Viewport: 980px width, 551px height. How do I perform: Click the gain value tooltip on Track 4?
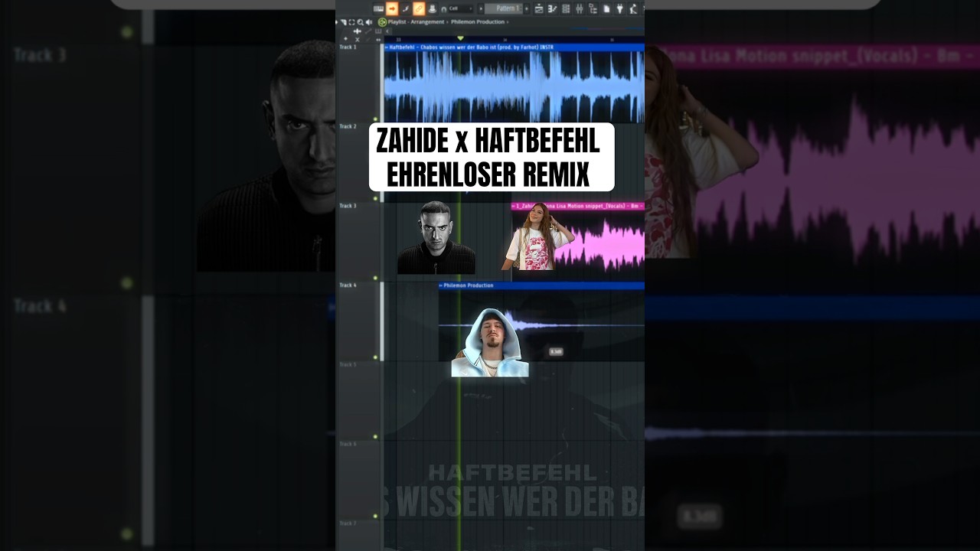(x=556, y=351)
